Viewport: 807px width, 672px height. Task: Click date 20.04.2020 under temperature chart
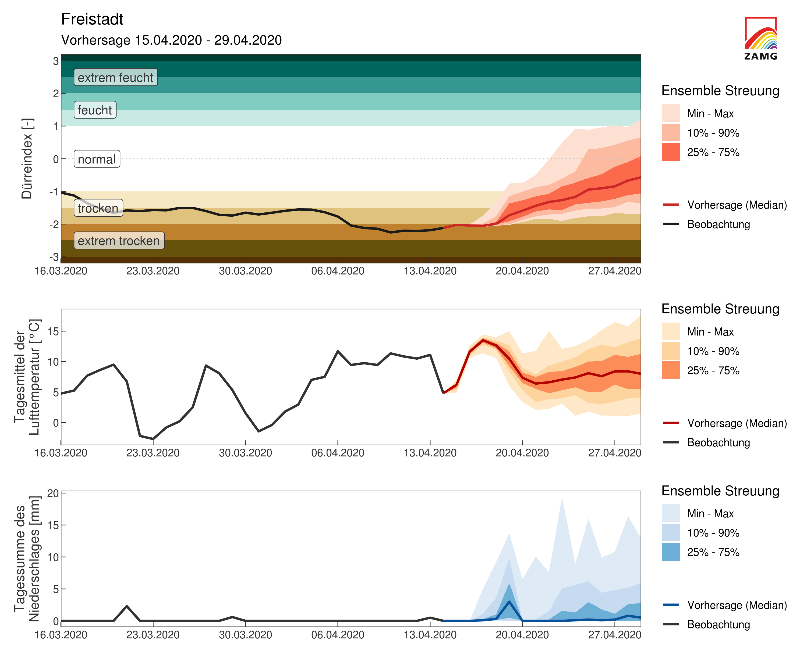pos(522,453)
